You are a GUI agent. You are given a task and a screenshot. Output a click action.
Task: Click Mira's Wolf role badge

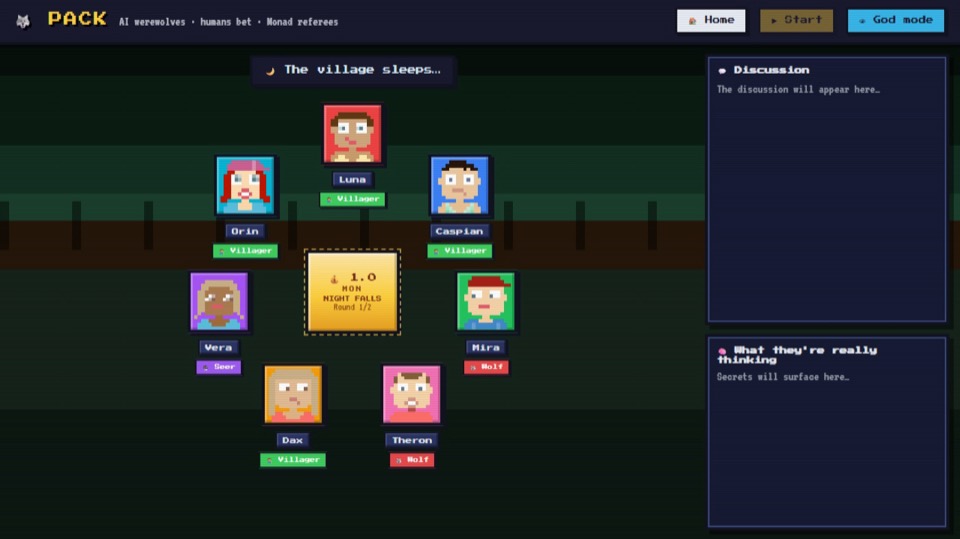[x=486, y=367]
